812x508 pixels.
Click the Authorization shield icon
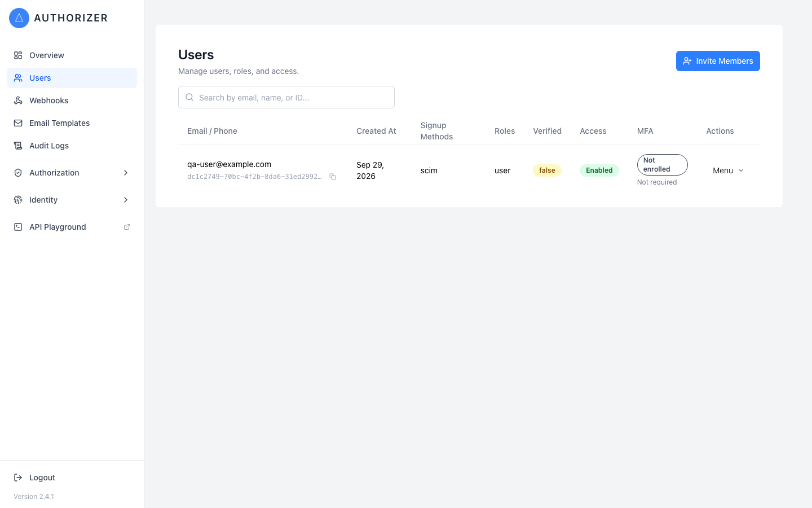tap(18, 173)
